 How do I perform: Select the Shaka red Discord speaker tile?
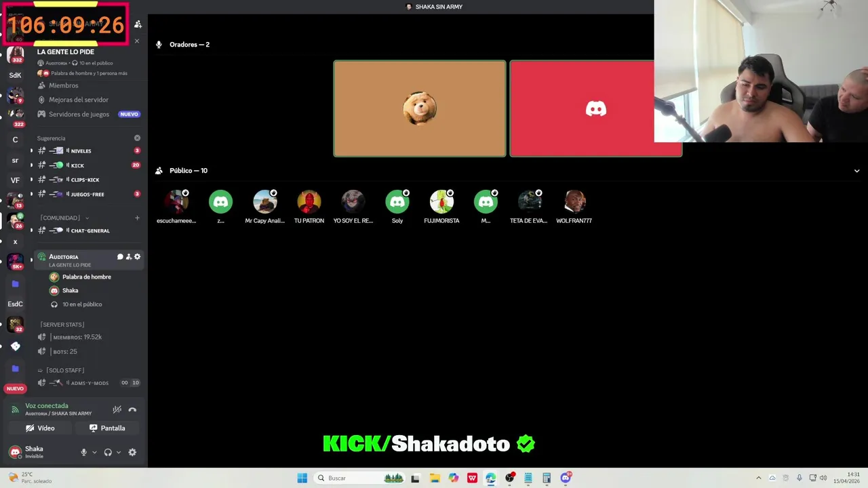pyautogui.click(x=596, y=108)
